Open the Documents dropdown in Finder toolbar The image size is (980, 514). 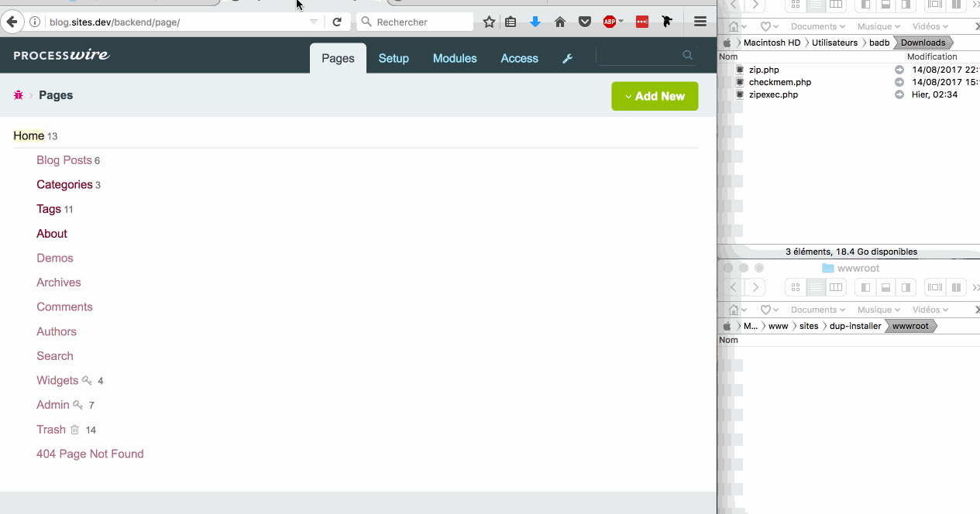817,26
